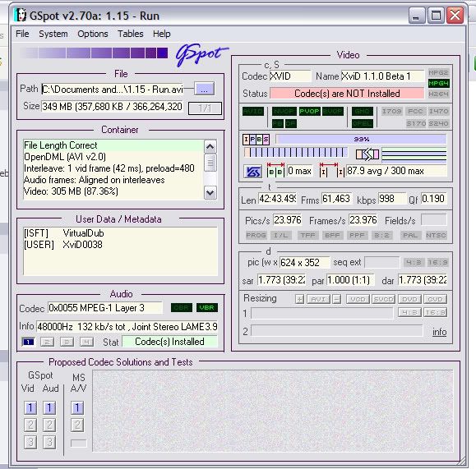The image size is (476, 469).
Task: Click the I/L interlace indicator
Action: pos(280,235)
